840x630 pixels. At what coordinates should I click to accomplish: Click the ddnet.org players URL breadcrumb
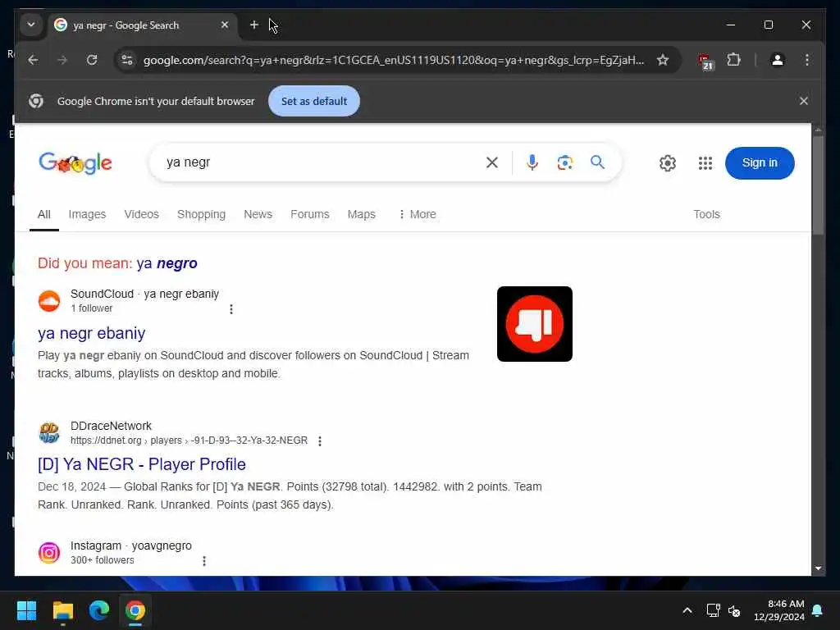pyautogui.click(x=189, y=441)
